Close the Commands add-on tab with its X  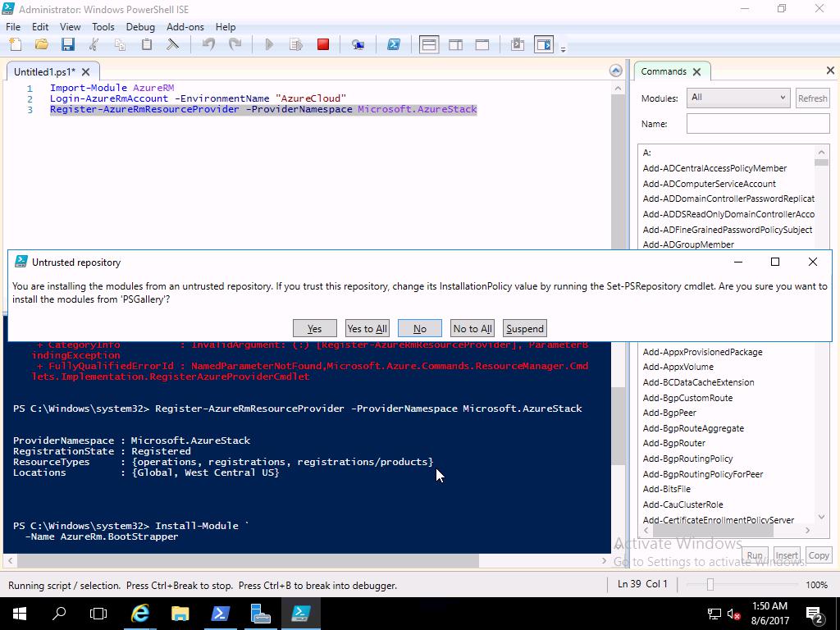(x=696, y=72)
